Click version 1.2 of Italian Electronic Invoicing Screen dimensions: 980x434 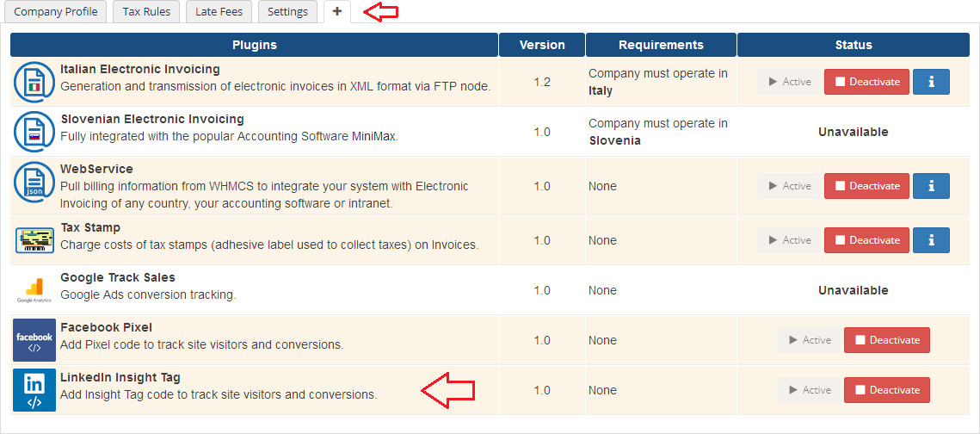pos(542,82)
